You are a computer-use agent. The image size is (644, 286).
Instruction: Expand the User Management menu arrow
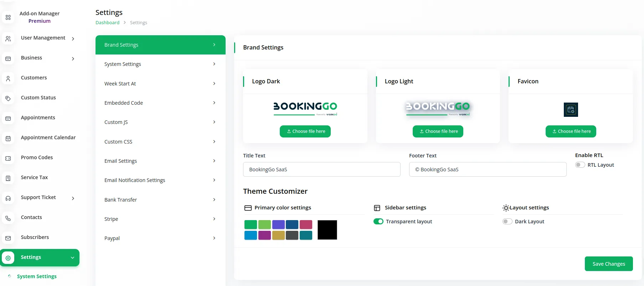click(73, 39)
